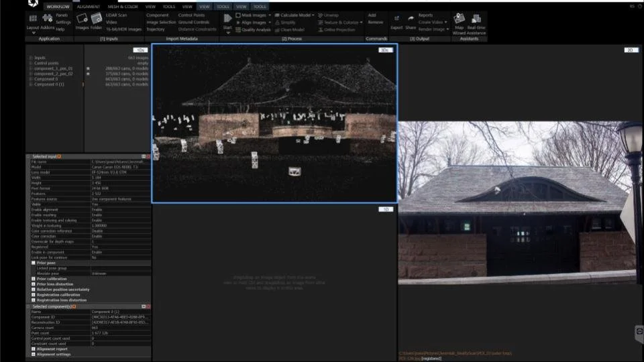Open the Addons icon
Viewport: 644px width, 362px height.
48,18
